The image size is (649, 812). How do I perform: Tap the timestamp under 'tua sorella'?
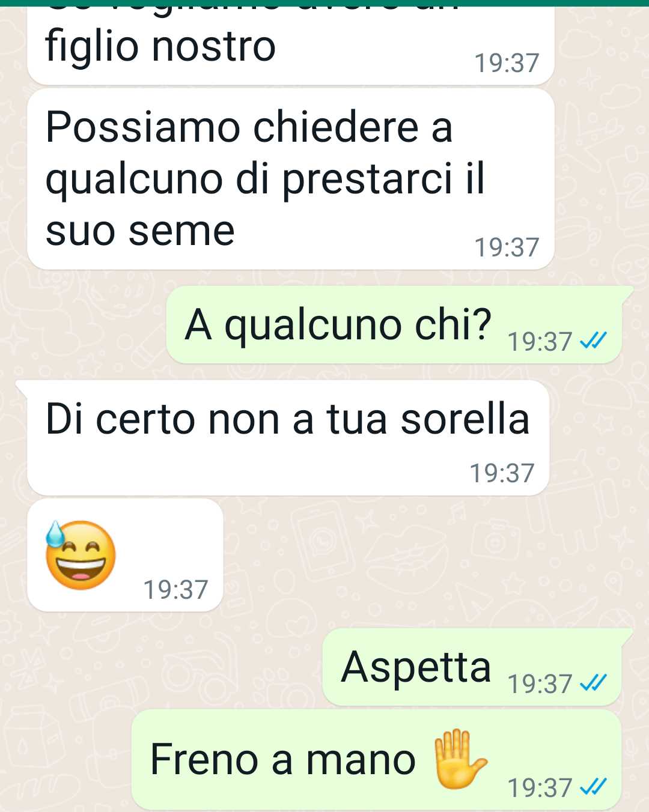click(502, 473)
